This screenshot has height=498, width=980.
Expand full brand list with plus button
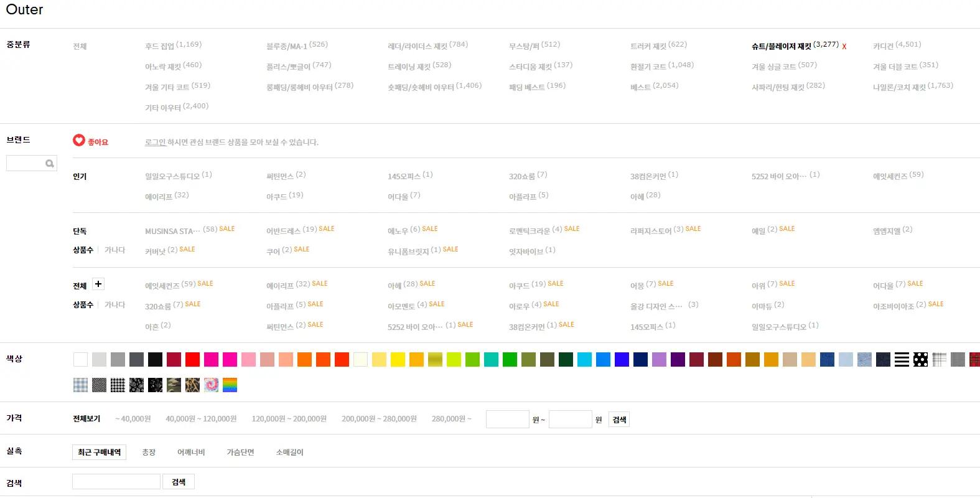pyautogui.click(x=98, y=284)
